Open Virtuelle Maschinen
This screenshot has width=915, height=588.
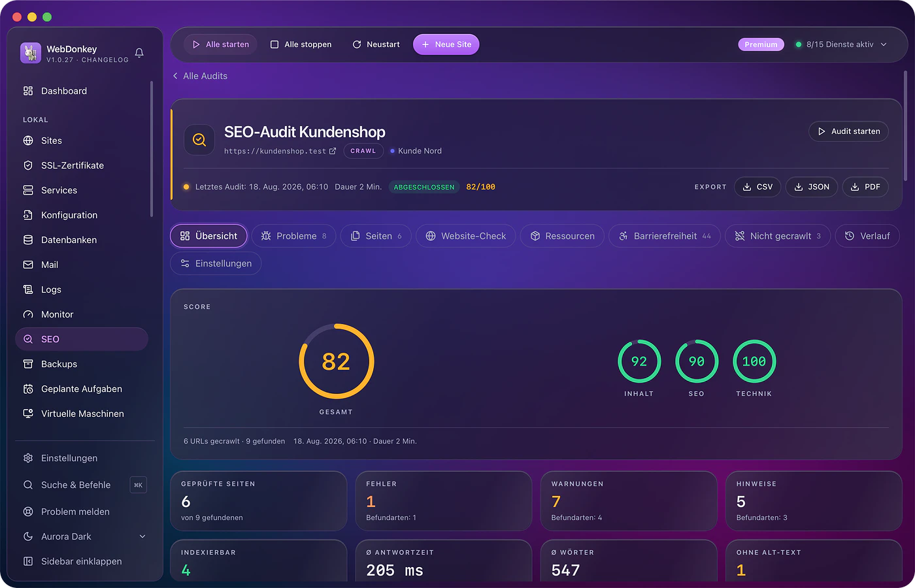(82, 414)
